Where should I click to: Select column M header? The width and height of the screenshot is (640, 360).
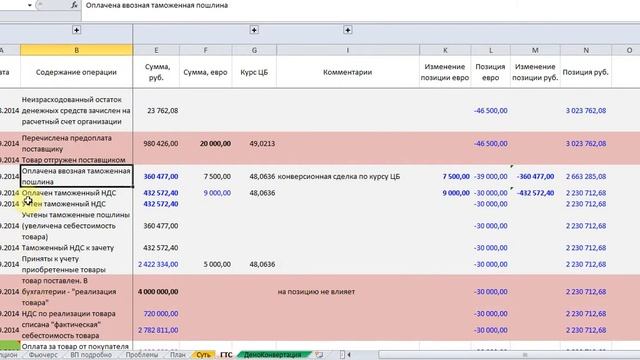tap(535, 50)
